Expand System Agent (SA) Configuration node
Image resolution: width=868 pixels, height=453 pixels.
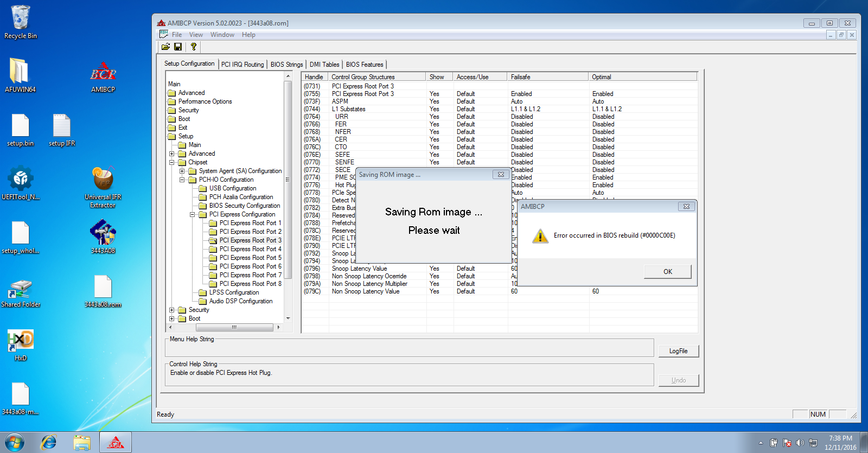[182, 171]
